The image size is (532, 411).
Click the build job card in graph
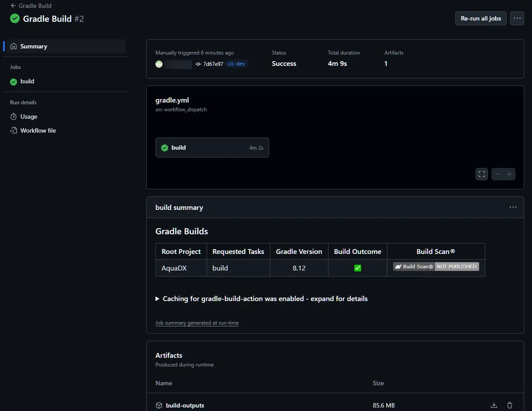click(x=212, y=148)
